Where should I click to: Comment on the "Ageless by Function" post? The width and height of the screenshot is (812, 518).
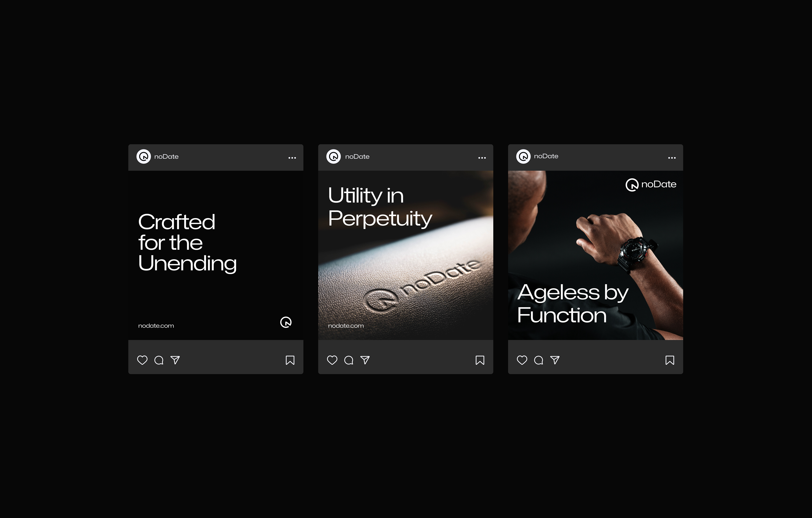pos(539,360)
